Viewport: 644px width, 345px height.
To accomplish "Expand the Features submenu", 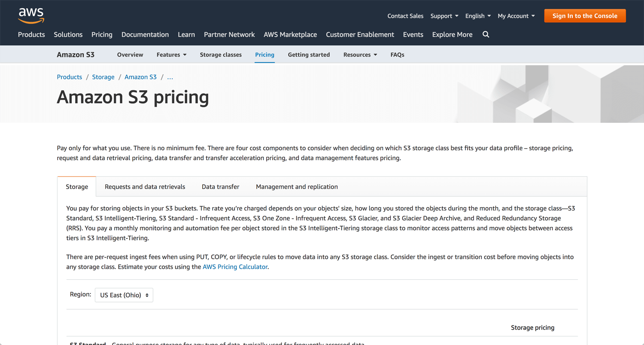I will (171, 55).
